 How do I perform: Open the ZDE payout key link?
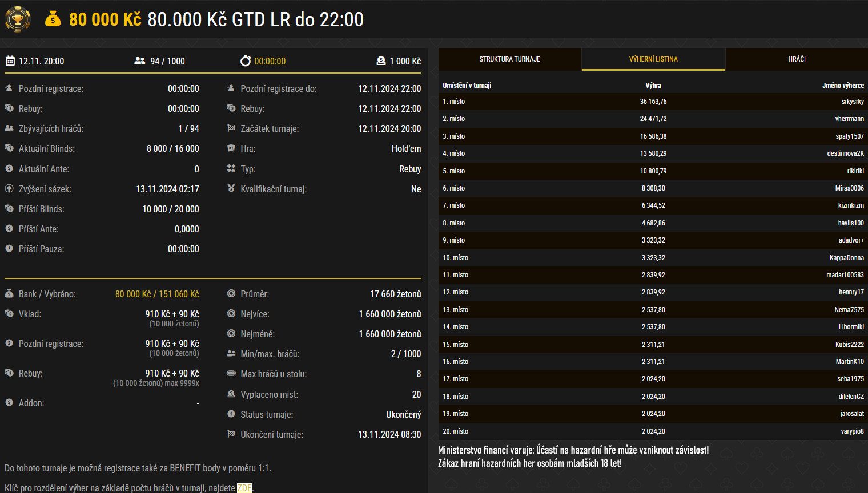pyautogui.click(x=244, y=488)
